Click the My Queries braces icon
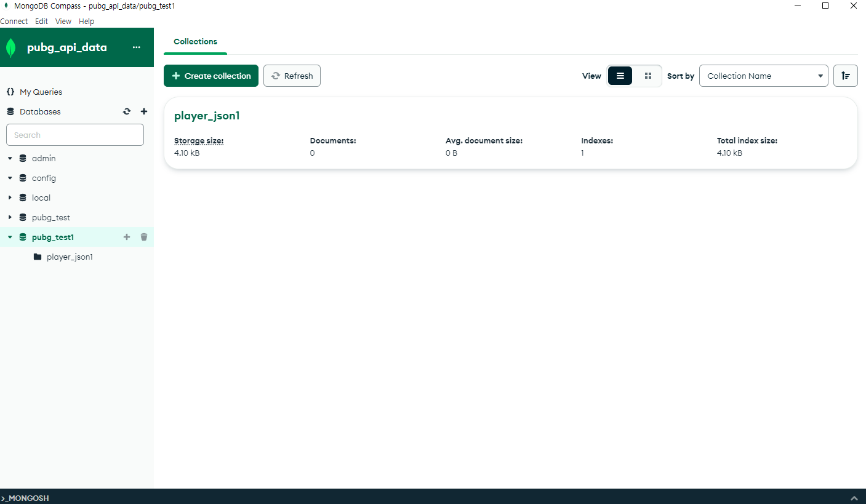Screen dimensions: 866x504 point(10,92)
